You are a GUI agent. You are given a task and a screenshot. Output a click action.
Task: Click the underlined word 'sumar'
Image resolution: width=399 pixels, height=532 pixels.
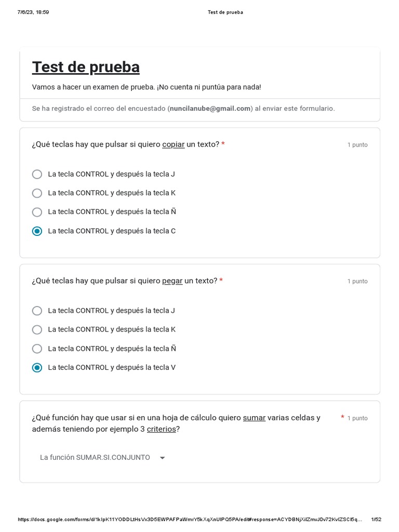pos(254,418)
